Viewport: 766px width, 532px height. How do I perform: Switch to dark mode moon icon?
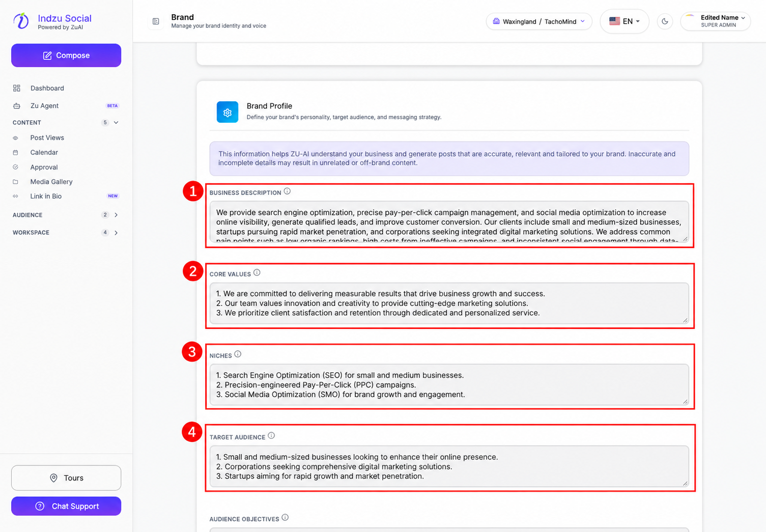[x=665, y=21]
